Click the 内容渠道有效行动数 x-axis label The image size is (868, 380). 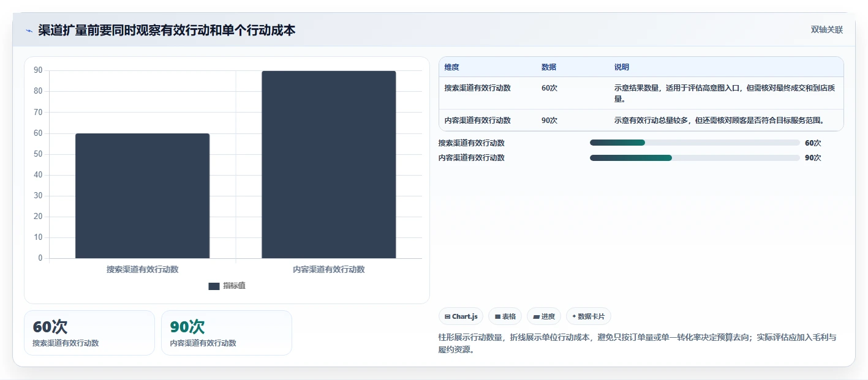pyautogui.click(x=329, y=269)
